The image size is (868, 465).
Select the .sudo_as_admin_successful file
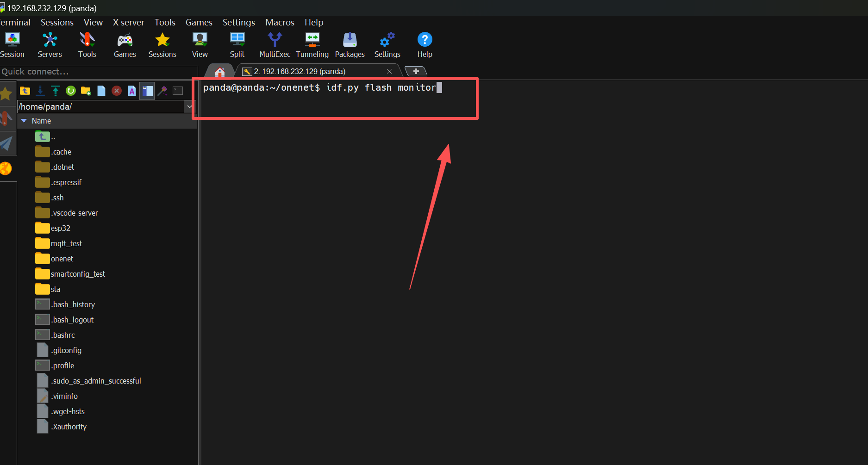click(88, 381)
